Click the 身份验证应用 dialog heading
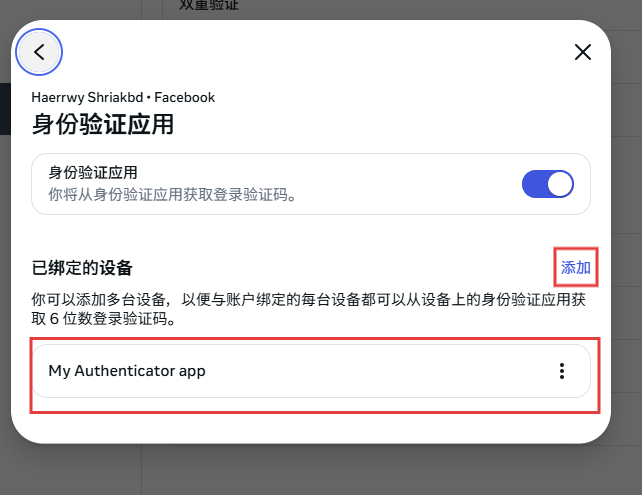The height and width of the screenshot is (495, 642). tap(103, 124)
